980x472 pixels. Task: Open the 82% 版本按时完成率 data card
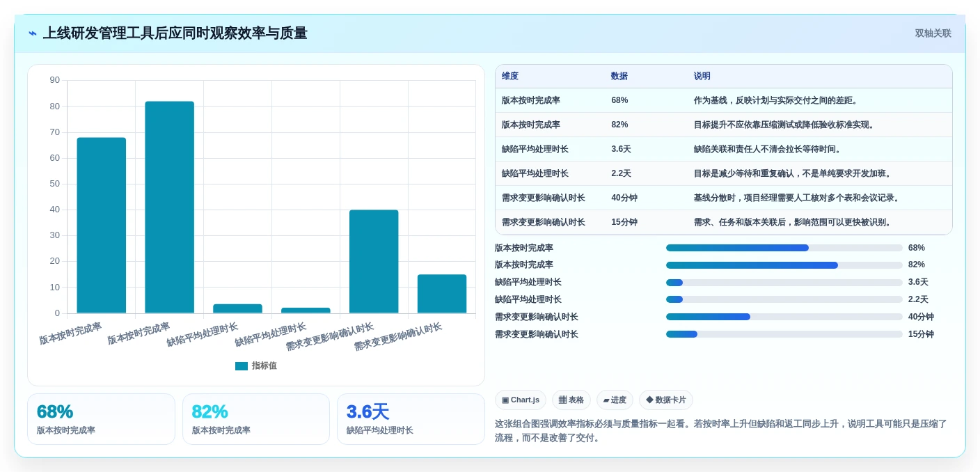tap(256, 419)
